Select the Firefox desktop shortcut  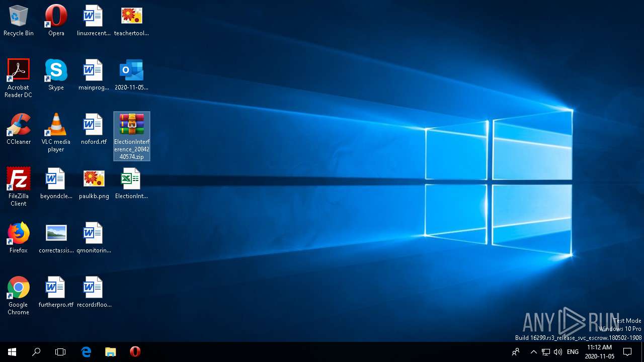19,238
